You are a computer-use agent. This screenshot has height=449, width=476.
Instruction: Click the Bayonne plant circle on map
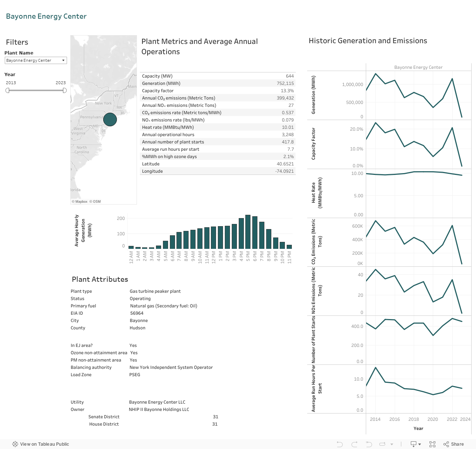[110, 119]
